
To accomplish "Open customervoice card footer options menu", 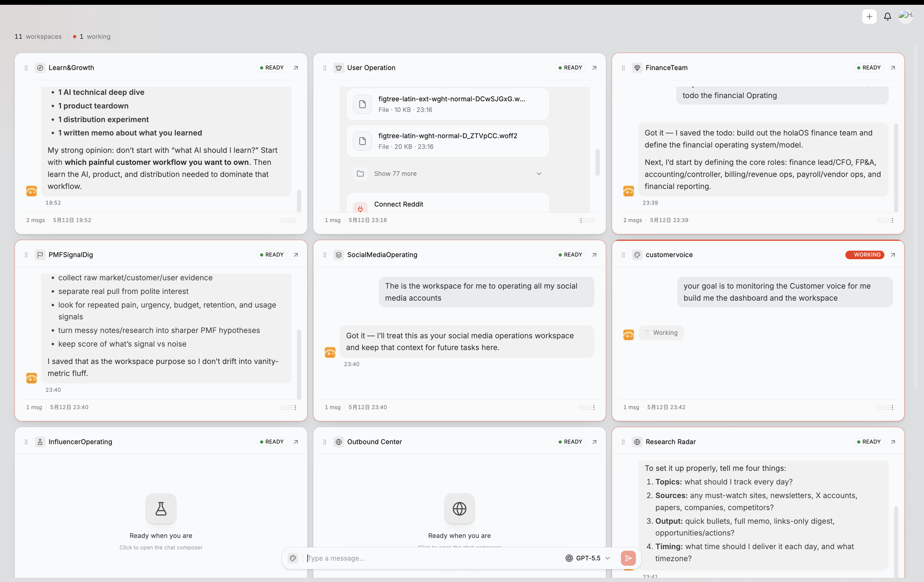I will (892, 407).
